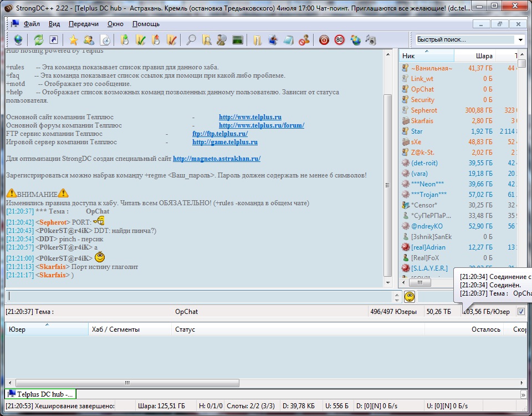Open the ftp://ftp.telplus.ru/ link
532x416 pixels.
coord(220,134)
